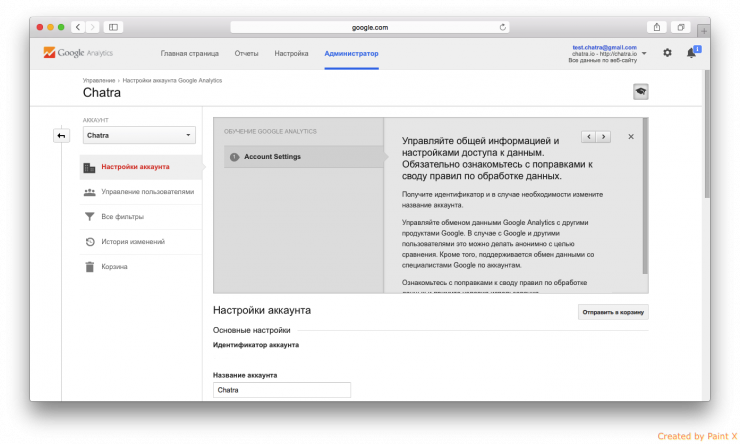This screenshot has width=740, height=444.
Task: Select the Account Settings tutorial step
Action: (304, 157)
